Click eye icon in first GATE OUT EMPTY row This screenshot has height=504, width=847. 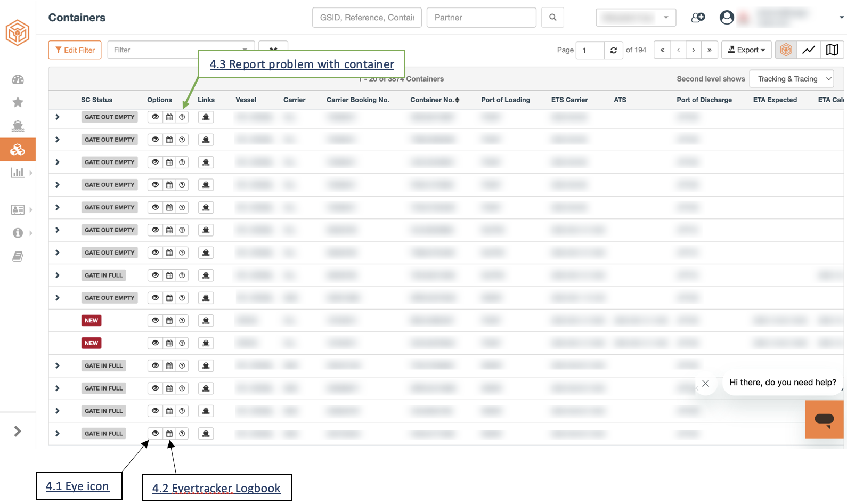point(155,117)
